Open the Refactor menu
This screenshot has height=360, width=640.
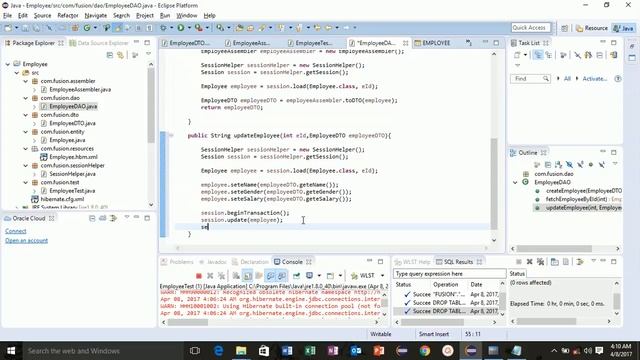68,16
